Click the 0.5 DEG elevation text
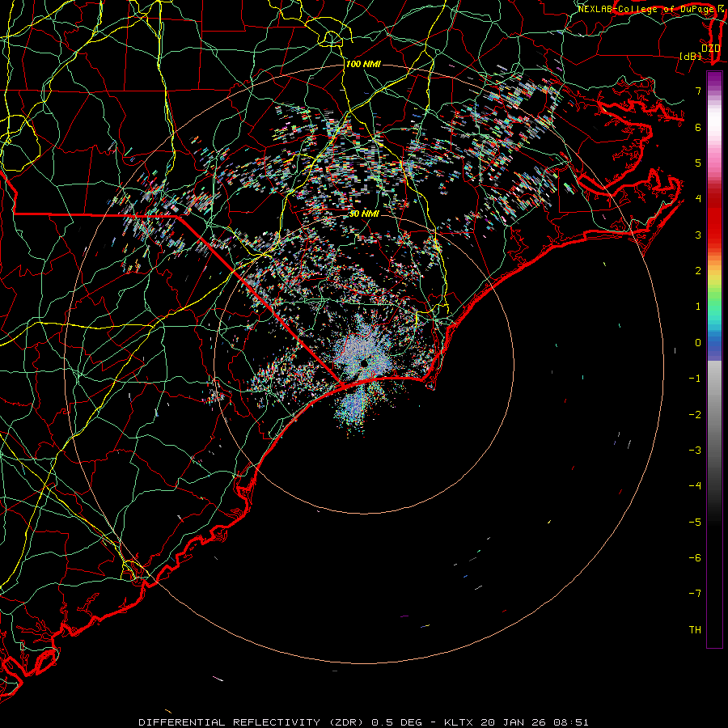 pyautogui.click(x=397, y=722)
